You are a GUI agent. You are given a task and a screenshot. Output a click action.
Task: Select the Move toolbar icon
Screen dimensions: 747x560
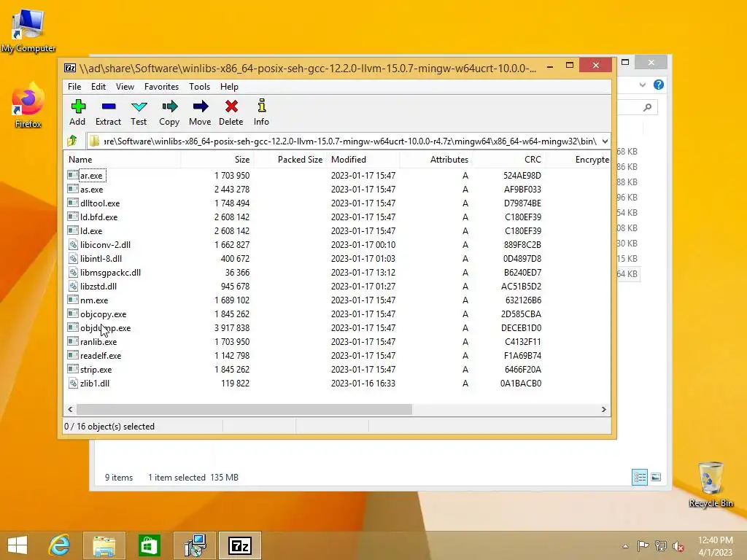point(200,106)
